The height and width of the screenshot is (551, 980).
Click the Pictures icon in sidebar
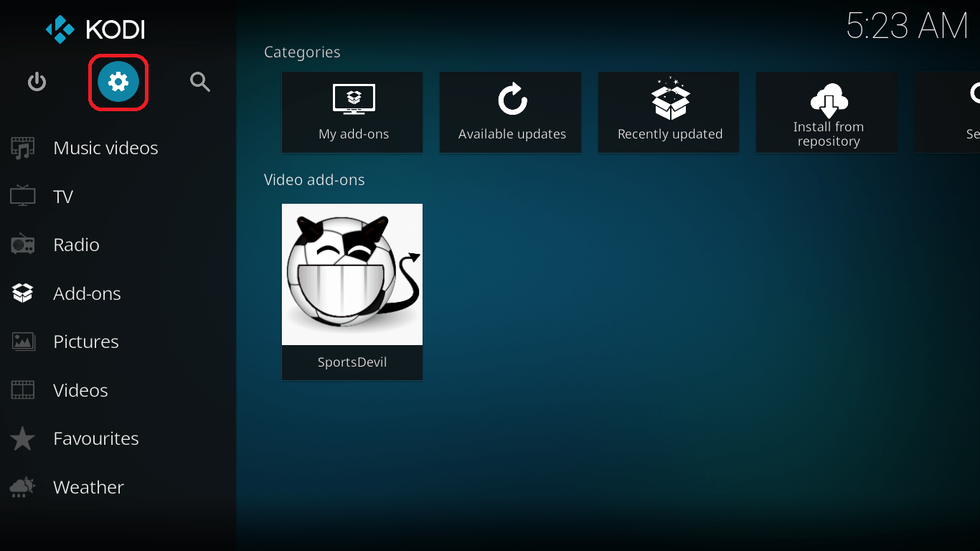point(23,342)
